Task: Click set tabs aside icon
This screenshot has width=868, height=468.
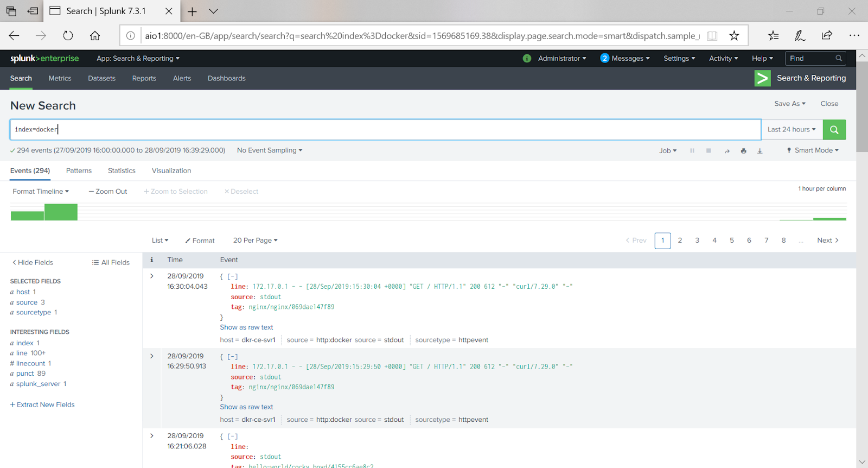Action: point(33,11)
